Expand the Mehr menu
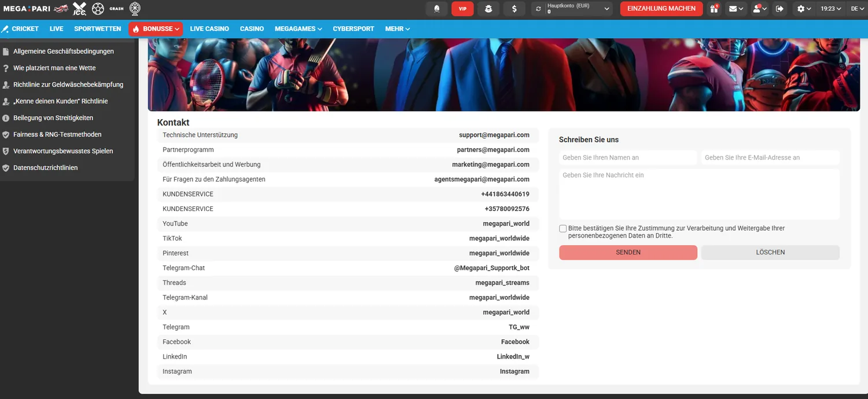 (398, 29)
